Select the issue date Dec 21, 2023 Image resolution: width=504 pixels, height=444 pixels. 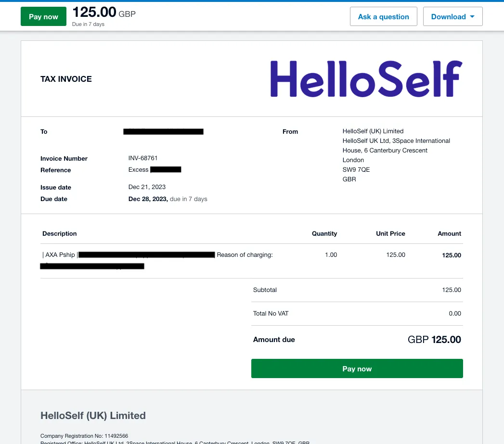[147, 187]
